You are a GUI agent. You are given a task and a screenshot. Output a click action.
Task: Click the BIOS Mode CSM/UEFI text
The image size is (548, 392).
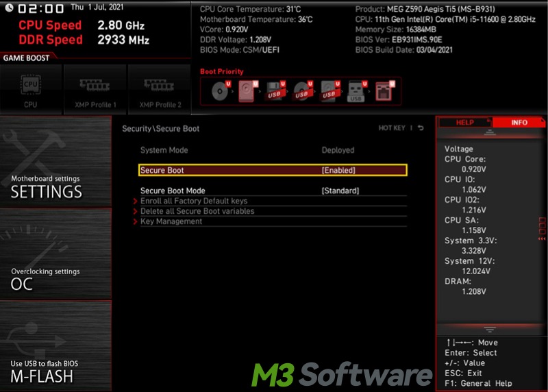pos(239,49)
